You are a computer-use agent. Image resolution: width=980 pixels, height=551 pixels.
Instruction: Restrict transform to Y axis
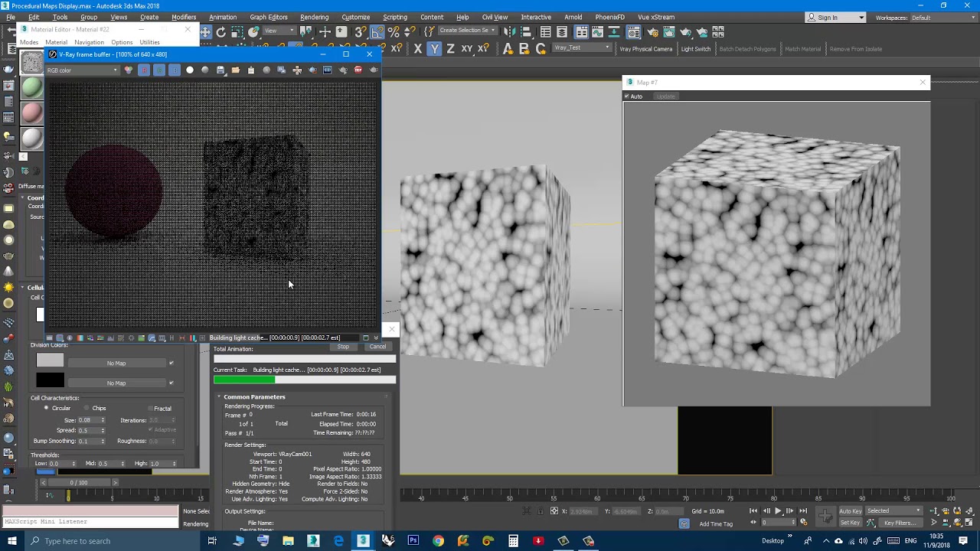pos(434,49)
